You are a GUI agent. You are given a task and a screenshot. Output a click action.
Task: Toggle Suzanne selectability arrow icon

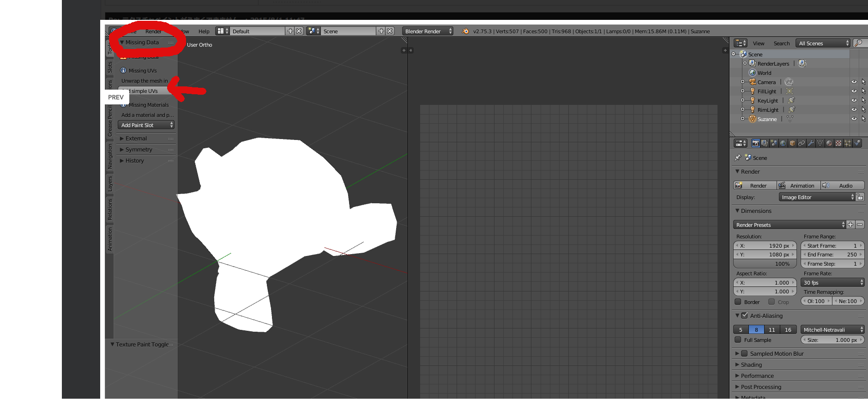[x=863, y=119]
